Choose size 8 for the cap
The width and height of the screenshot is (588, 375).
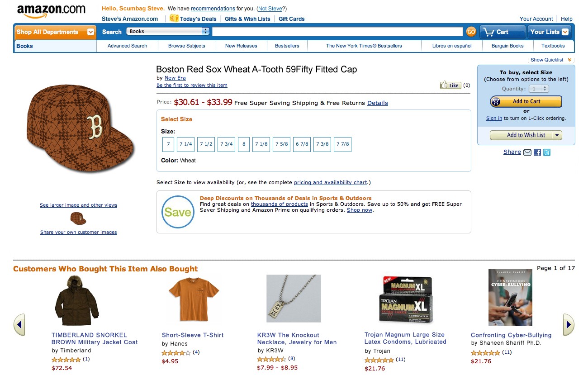(x=244, y=144)
